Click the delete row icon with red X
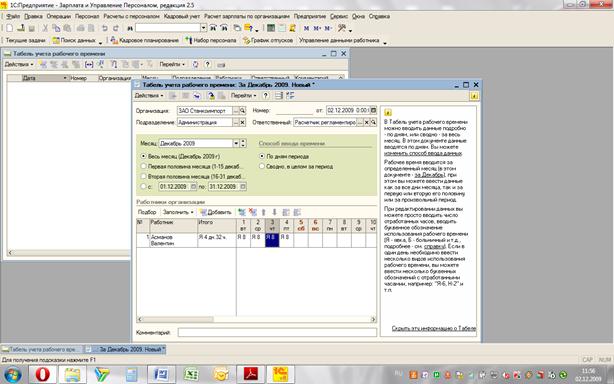614x384 pixels. (253, 212)
